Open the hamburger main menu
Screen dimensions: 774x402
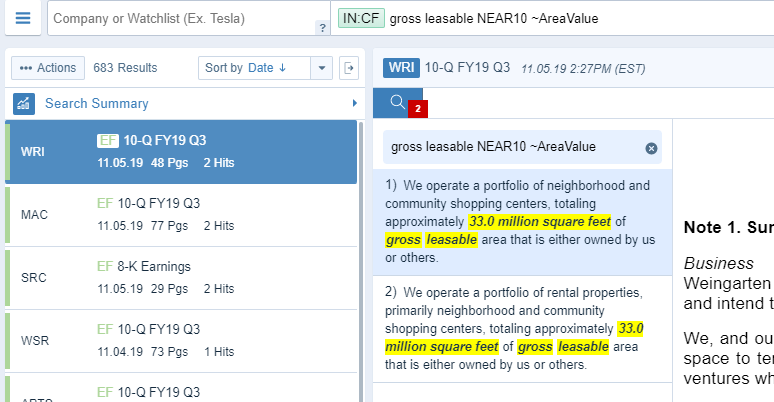23,18
